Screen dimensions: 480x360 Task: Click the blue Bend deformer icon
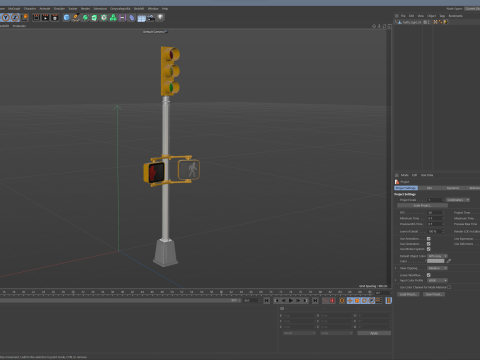click(x=132, y=17)
